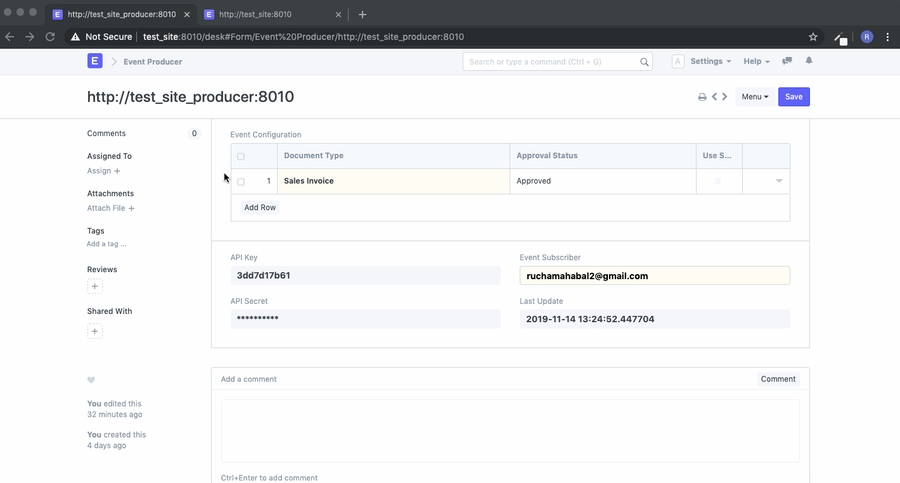Viewport: 900px width, 483px height.
Task: Select the Sales Invoice row checkbox
Action: coord(241,182)
